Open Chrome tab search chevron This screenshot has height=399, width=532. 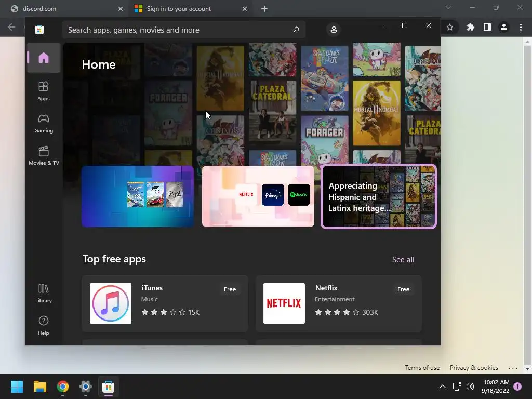click(448, 7)
